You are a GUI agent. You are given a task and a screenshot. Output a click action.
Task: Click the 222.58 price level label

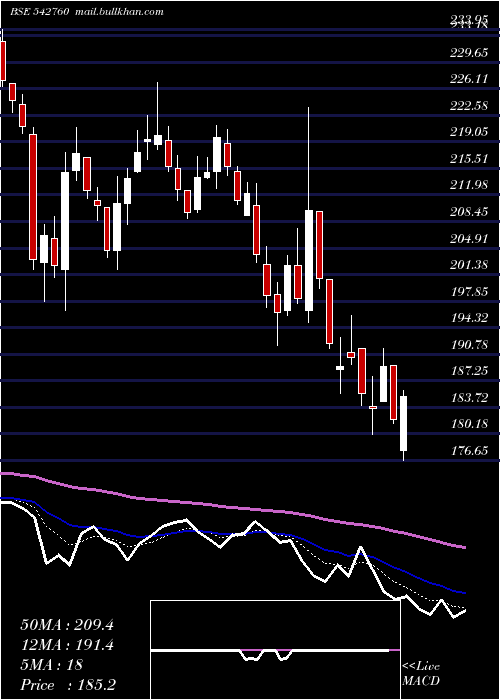pyautogui.click(x=469, y=106)
